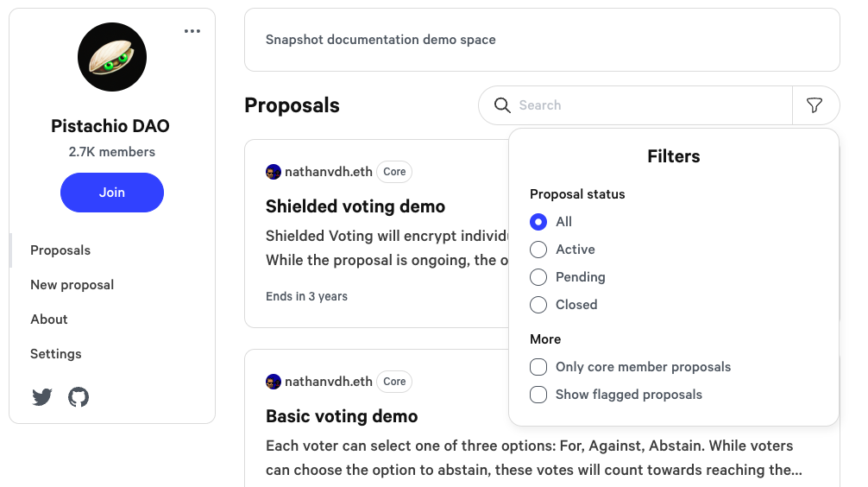Image resolution: width=868 pixels, height=487 pixels.
Task: Click the Twitter bird icon
Action: [x=42, y=397]
